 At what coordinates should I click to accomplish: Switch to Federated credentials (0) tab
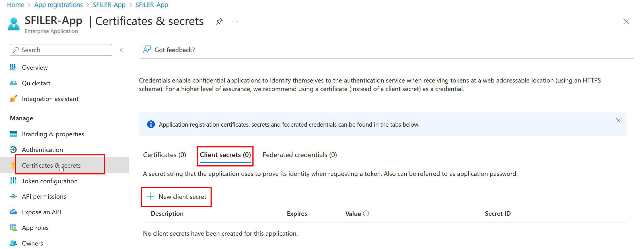[x=300, y=155]
